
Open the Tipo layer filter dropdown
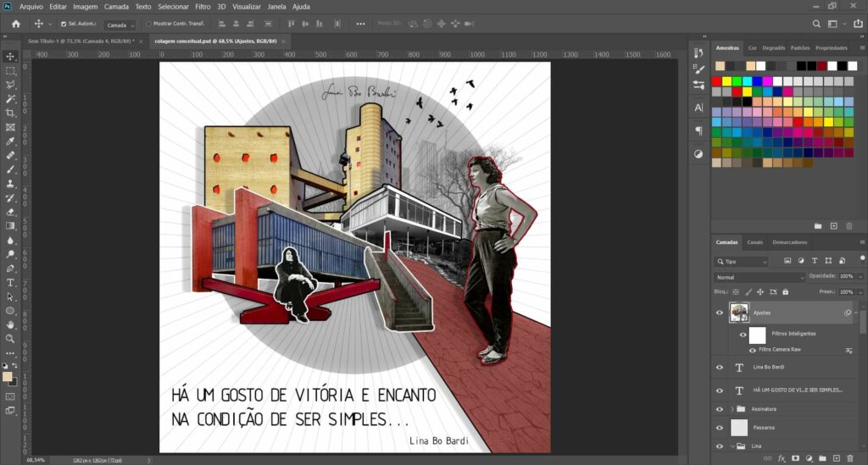[x=741, y=262]
